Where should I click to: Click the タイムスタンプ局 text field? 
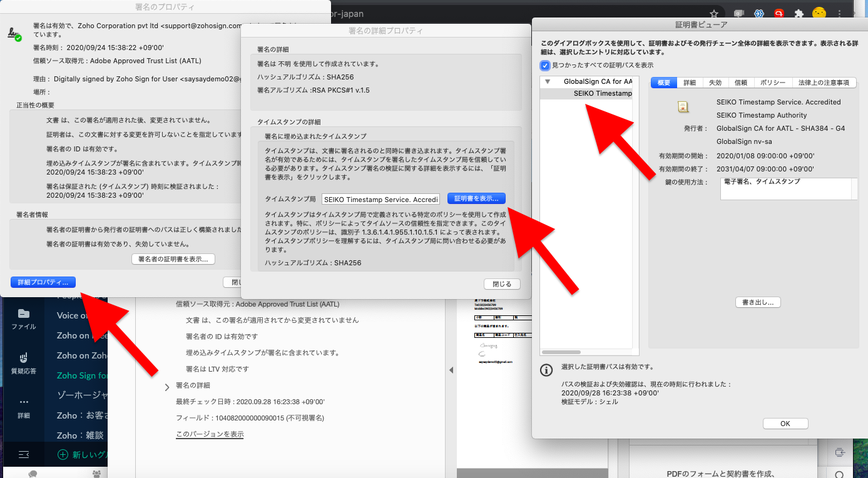point(381,199)
